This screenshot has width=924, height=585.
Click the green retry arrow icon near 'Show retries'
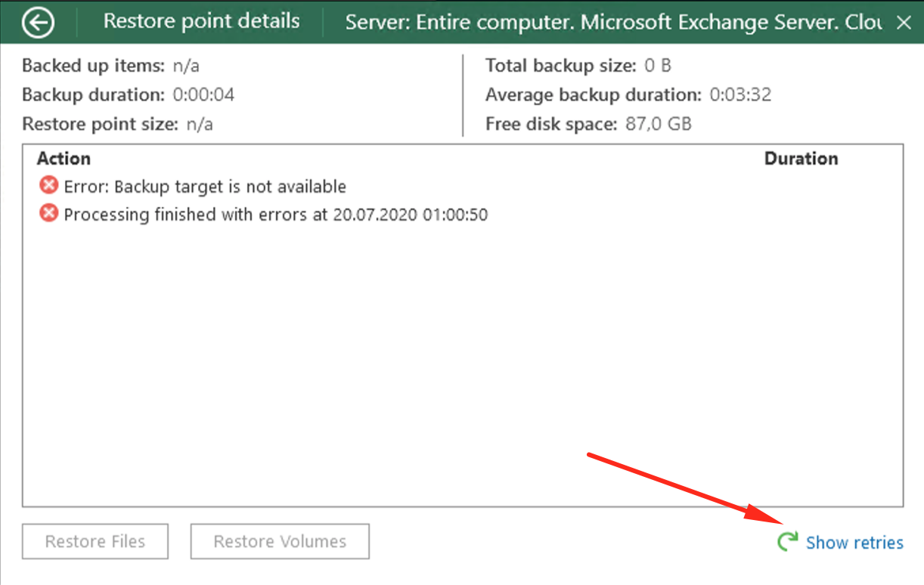coord(787,541)
